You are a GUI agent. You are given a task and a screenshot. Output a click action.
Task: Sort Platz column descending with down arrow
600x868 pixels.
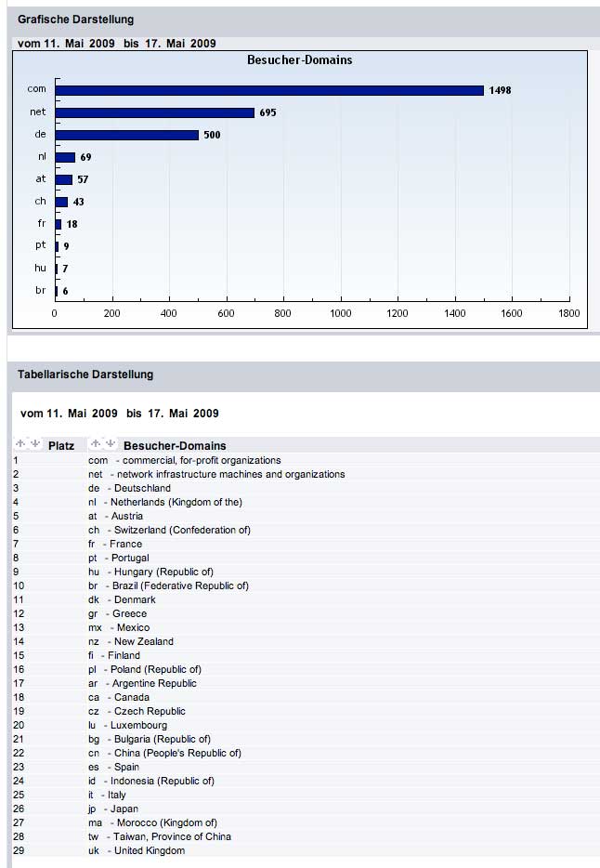(35, 444)
